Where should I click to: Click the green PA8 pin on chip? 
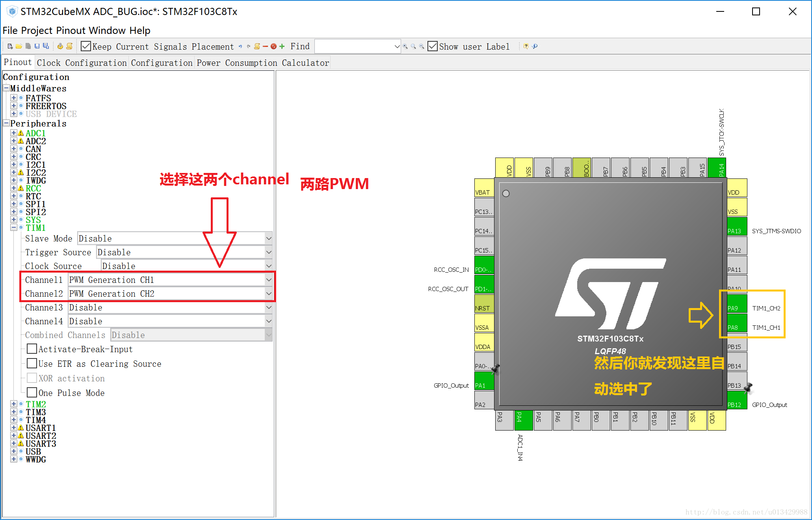pos(737,323)
